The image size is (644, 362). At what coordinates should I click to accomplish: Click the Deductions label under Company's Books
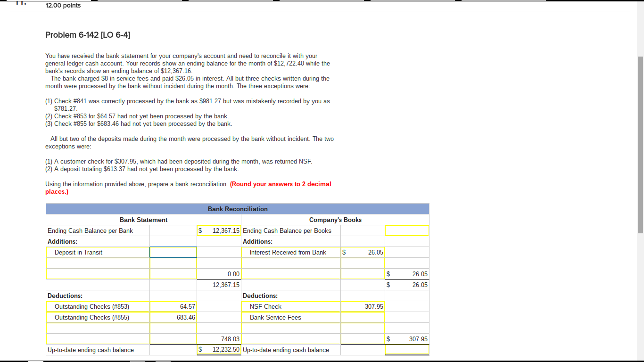click(260, 296)
